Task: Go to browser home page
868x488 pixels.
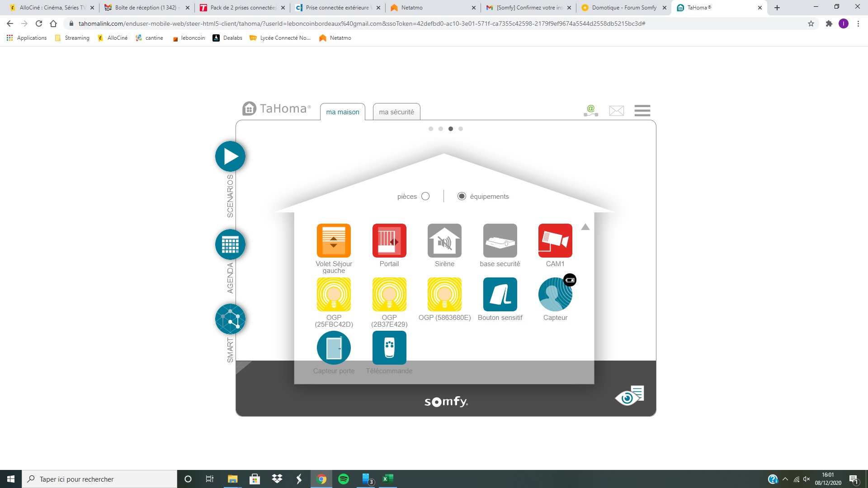Action: 53,23
